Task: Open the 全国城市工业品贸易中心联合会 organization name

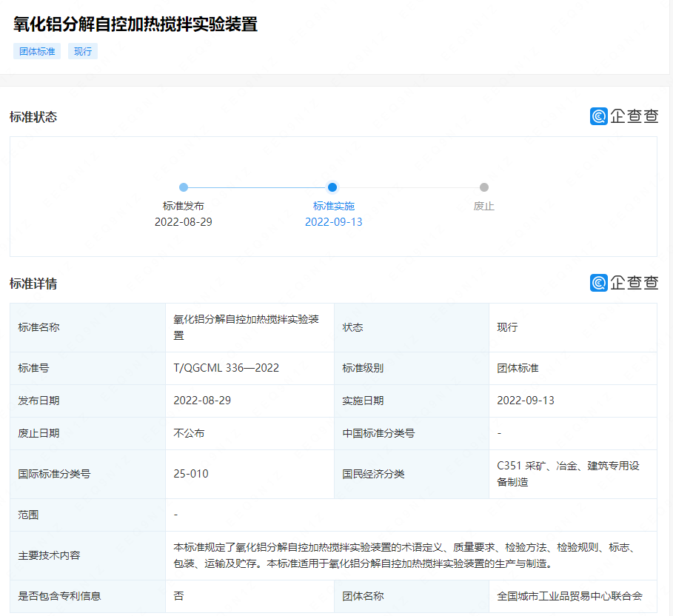Action: point(569,596)
